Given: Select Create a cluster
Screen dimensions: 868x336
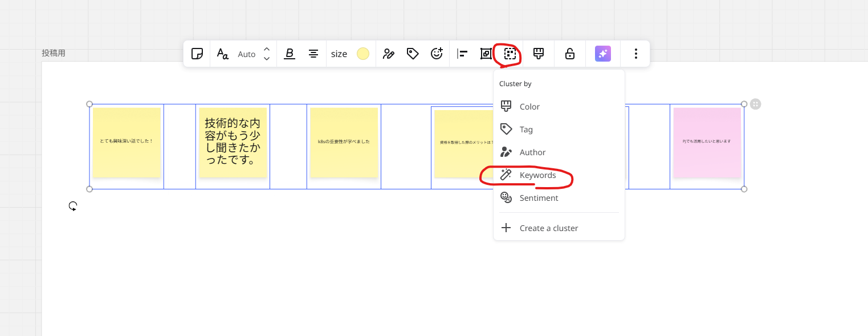Looking at the screenshot, I should (559, 228).
